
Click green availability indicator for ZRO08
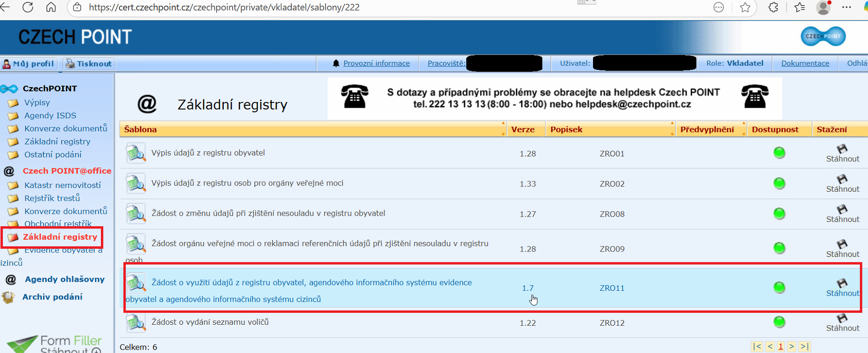point(779,213)
